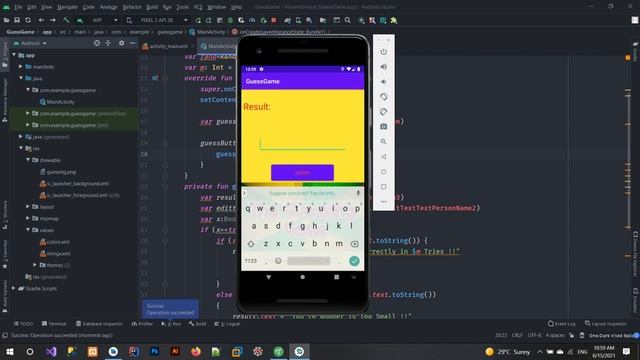
Task: Expand the manifests folder
Action: click(21, 67)
